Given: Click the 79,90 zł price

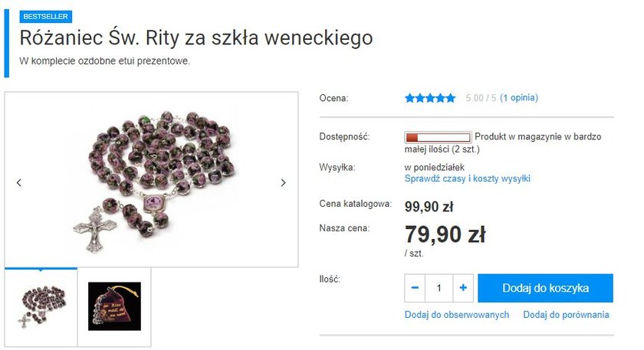Looking at the screenshot, I should pyautogui.click(x=445, y=234).
